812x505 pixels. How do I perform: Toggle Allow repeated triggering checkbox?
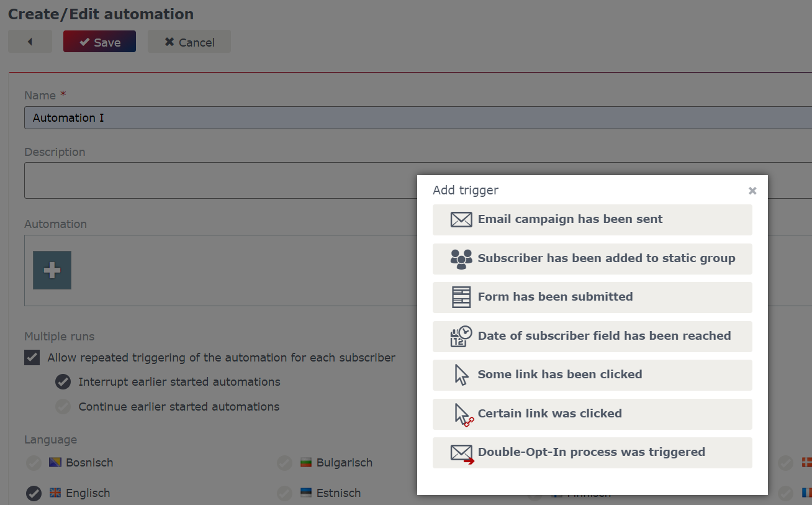32,358
